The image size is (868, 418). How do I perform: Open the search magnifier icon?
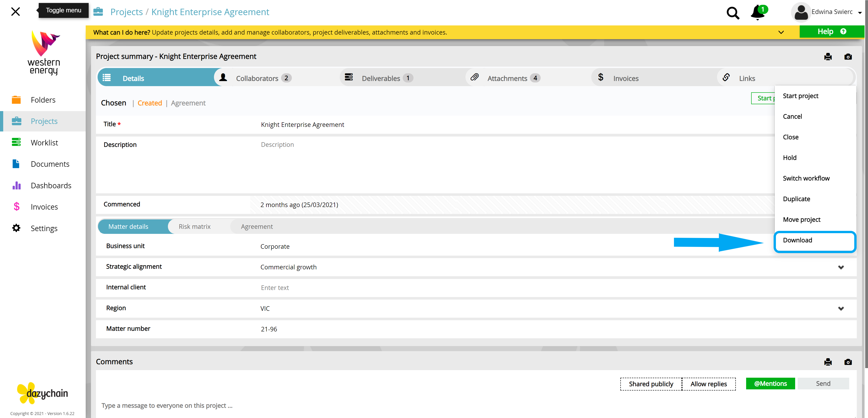[x=733, y=13]
